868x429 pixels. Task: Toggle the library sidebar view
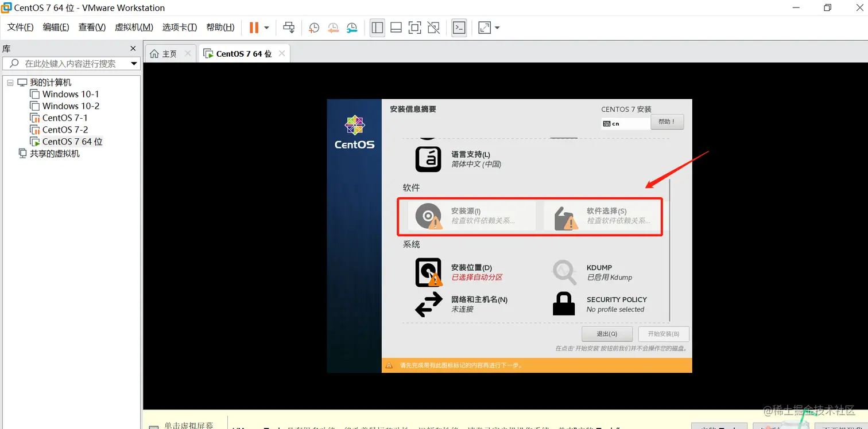click(x=377, y=28)
